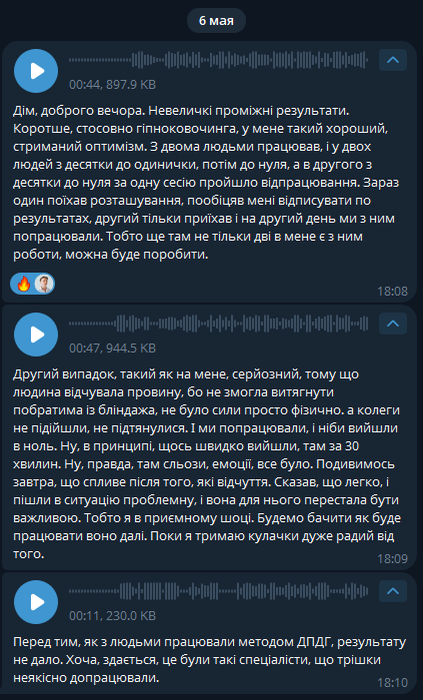Click the 18:10 message timestamp

(392, 683)
